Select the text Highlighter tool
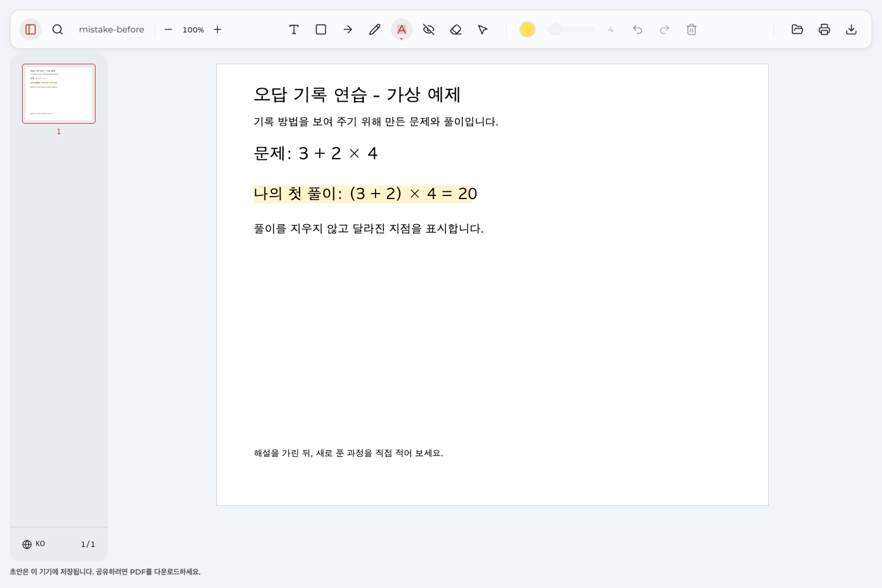This screenshot has height=588, width=882. 402,29
